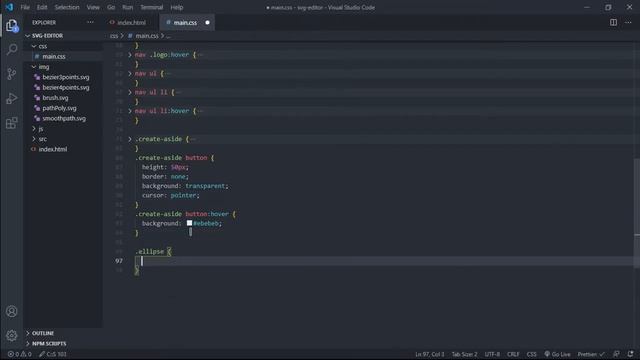Click the UTF-8 encoding indicator
640x360 pixels.
(492, 354)
